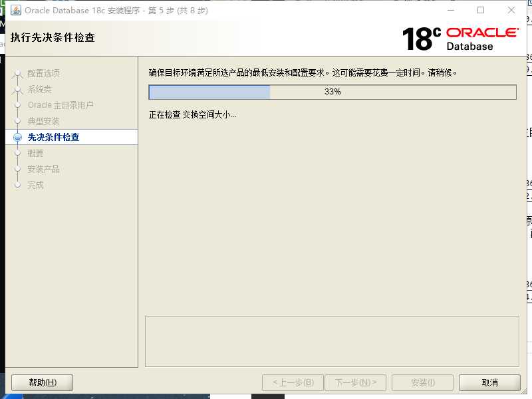Select the 典型安装 step in the sidebar
The width and height of the screenshot is (532, 399).
click(43, 121)
